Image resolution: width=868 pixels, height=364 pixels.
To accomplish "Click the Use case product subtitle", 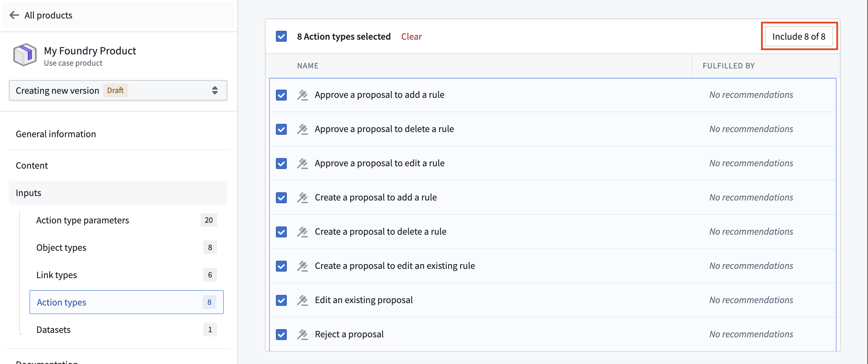I will 73,63.
